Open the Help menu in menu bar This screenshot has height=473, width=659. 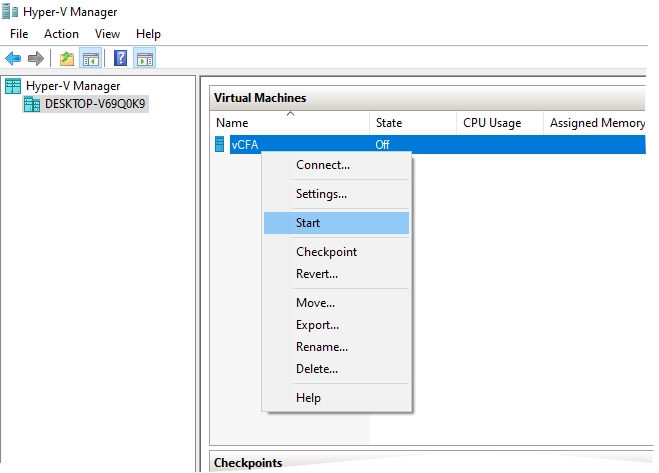(x=148, y=34)
